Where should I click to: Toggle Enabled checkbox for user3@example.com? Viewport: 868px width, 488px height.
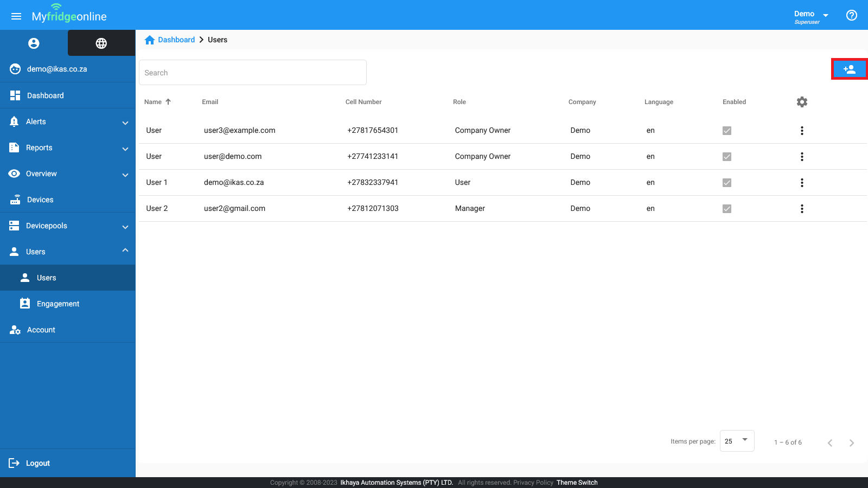click(727, 131)
